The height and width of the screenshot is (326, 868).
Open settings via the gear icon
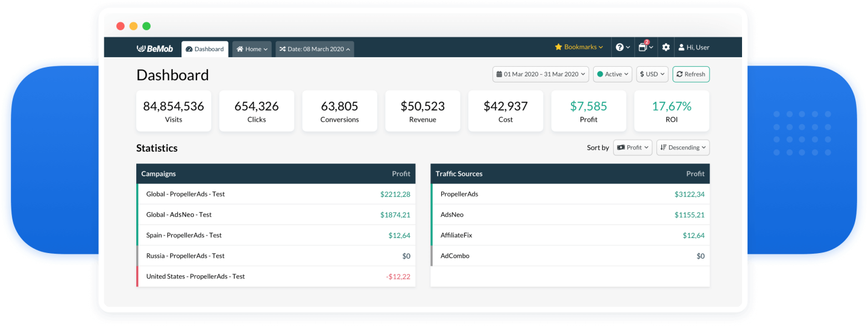tap(666, 48)
